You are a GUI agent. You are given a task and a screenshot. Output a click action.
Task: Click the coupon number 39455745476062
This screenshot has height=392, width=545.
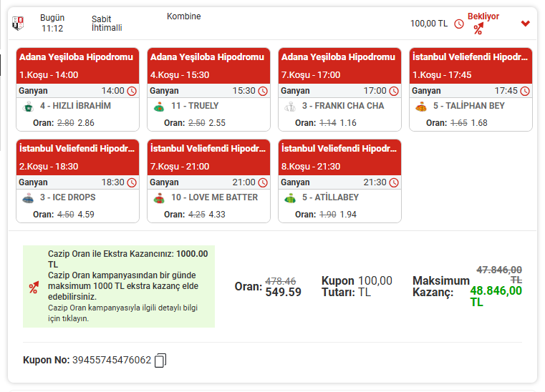pos(112,360)
